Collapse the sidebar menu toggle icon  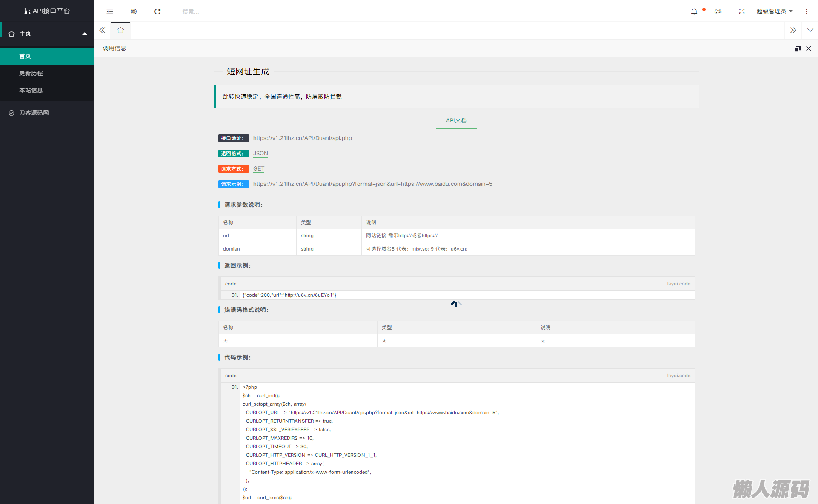110,11
